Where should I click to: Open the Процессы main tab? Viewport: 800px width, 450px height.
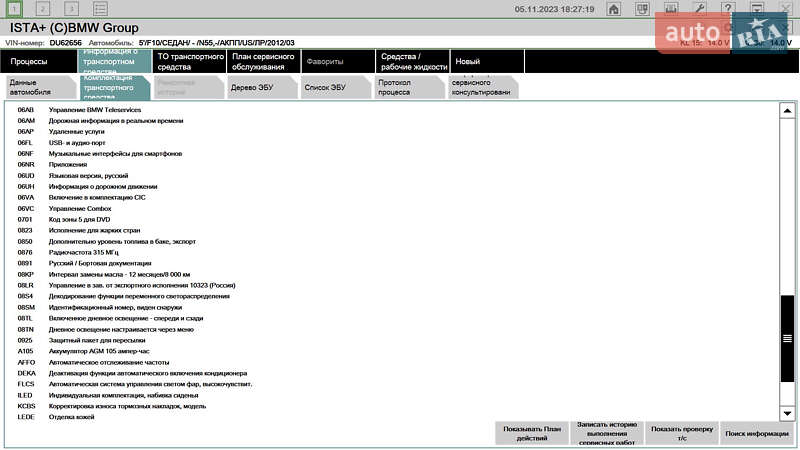tap(38, 61)
